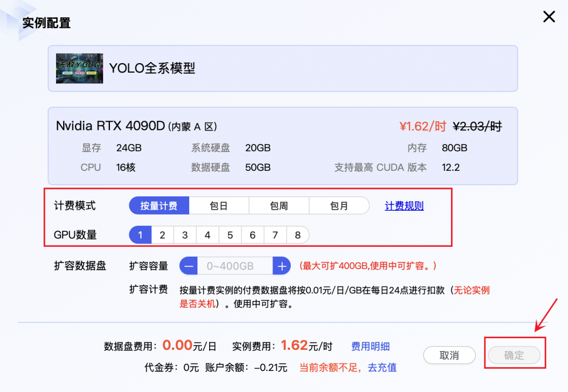Viewport: 568px width, 392px height.
Task: Set GPU数量 to 6
Action: pyautogui.click(x=252, y=235)
